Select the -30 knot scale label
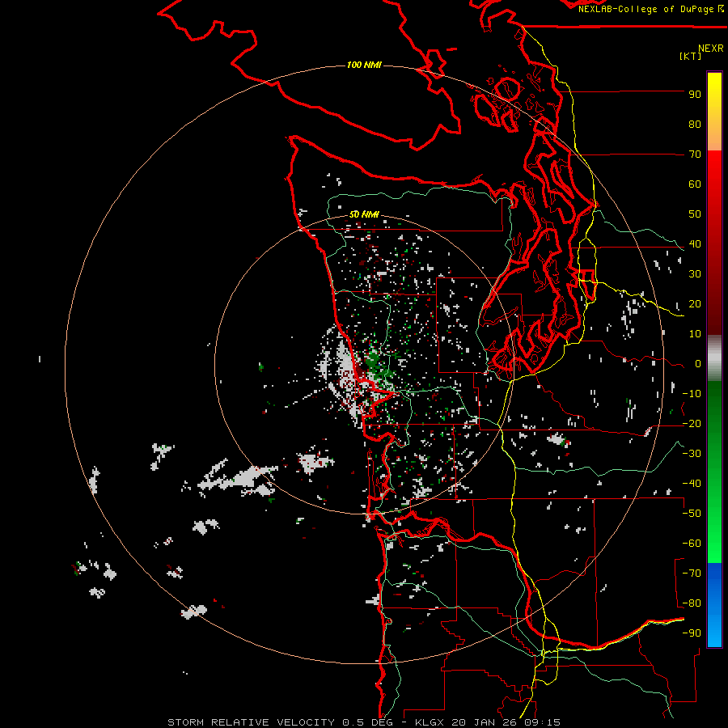Screen dimensions: 728x728 (x=692, y=454)
